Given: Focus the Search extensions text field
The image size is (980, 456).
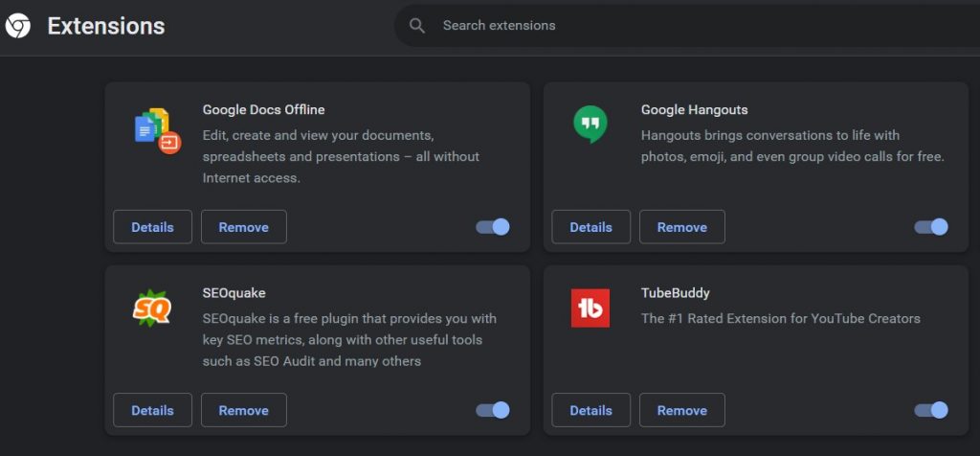Looking at the screenshot, I should coord(670,26).
